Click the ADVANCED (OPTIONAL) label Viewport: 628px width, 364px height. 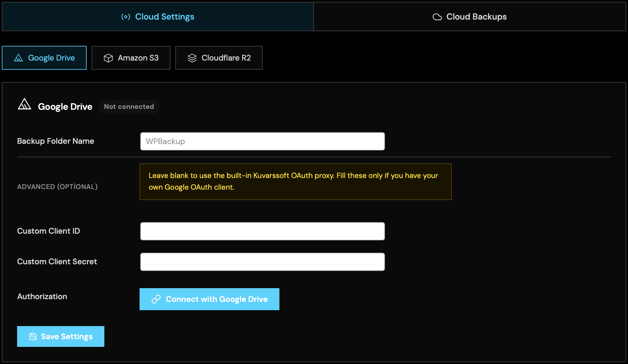58,187
